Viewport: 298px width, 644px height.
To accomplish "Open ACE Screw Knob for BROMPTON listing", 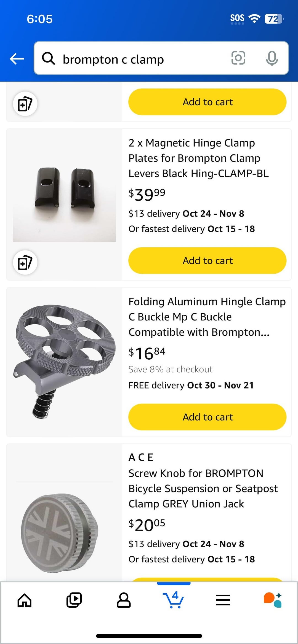I will (x=203, y=488).
